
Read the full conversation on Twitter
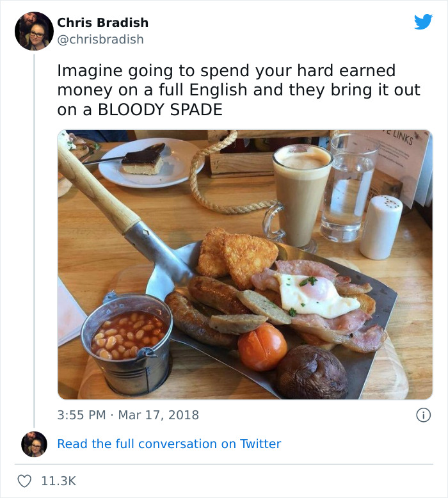point(169,444)
